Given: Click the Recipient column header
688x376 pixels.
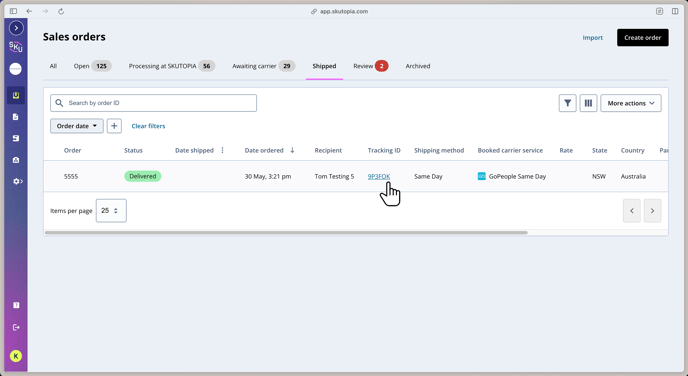Looking at the screenshot, I should (x=328, y=150).
